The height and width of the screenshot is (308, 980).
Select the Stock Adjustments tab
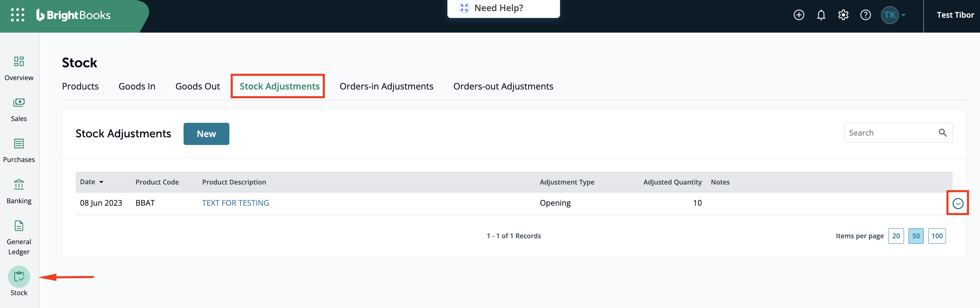[280, 86]
